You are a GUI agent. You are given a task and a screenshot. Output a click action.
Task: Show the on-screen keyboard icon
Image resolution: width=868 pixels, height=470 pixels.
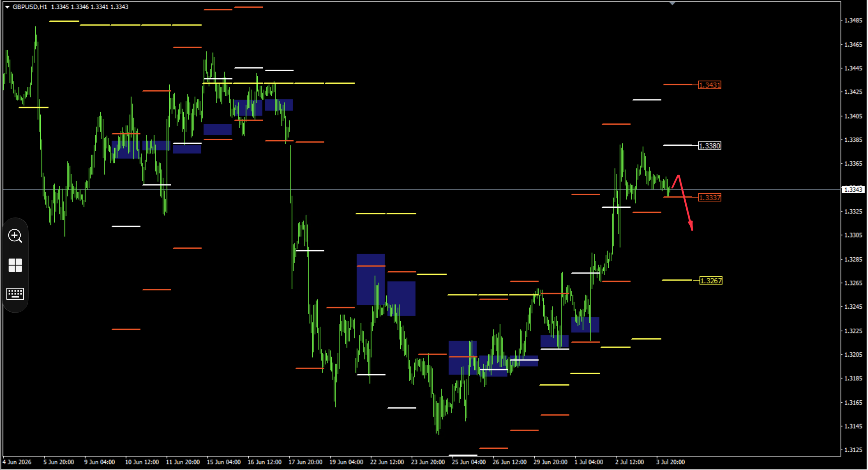pyautogui.click(x=15, y=294)
